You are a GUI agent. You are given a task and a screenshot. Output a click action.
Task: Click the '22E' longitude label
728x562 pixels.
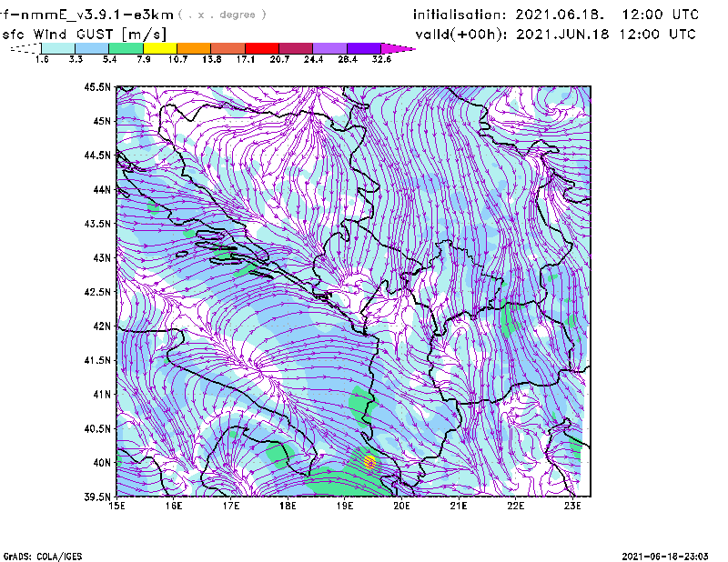pos(515,506)
